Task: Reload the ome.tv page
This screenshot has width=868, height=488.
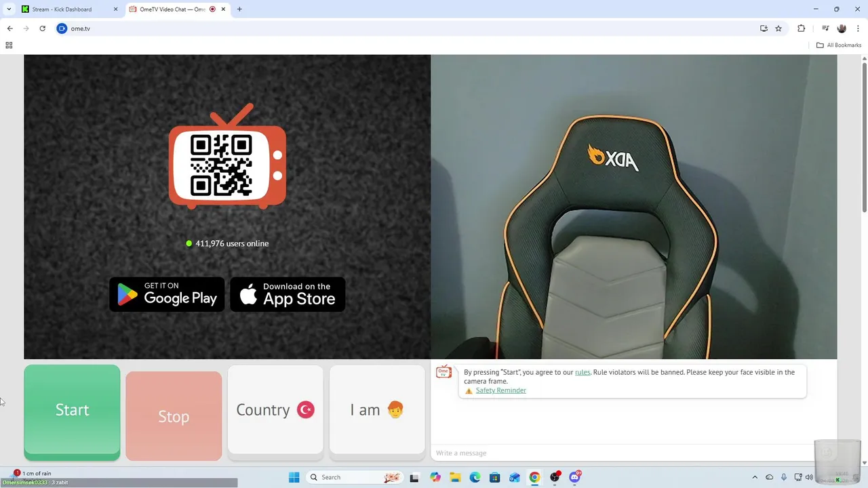Action: point(42,28)
